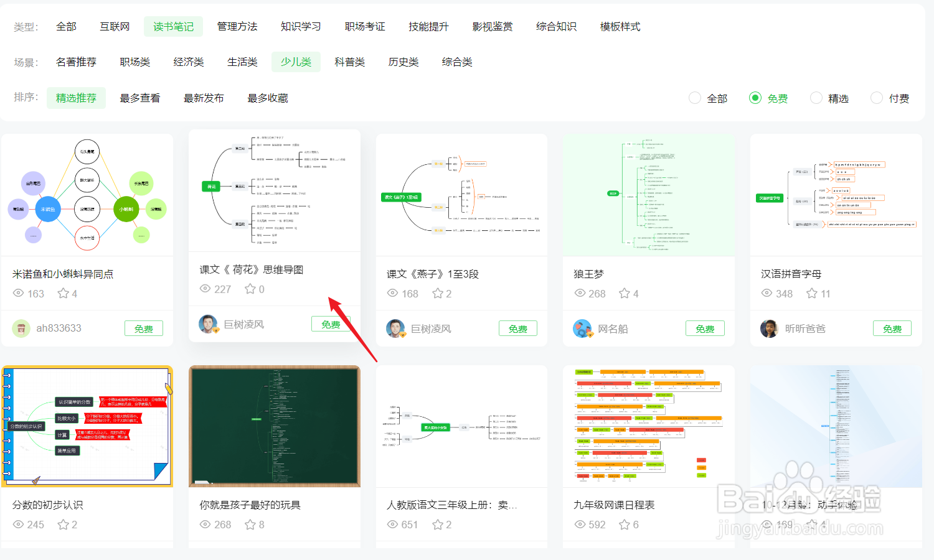Click 免费 button on 课文《燕子》 card

click(518, 329)
